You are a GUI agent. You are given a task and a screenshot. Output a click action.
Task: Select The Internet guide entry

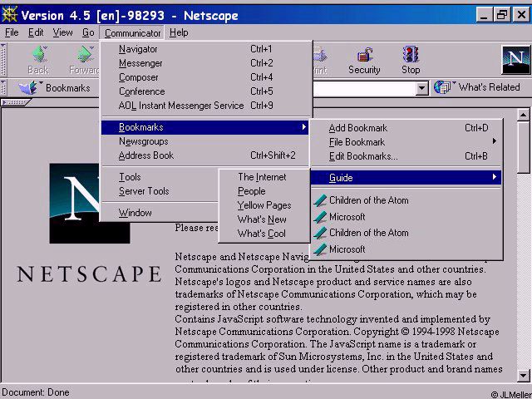pos(264,177)
